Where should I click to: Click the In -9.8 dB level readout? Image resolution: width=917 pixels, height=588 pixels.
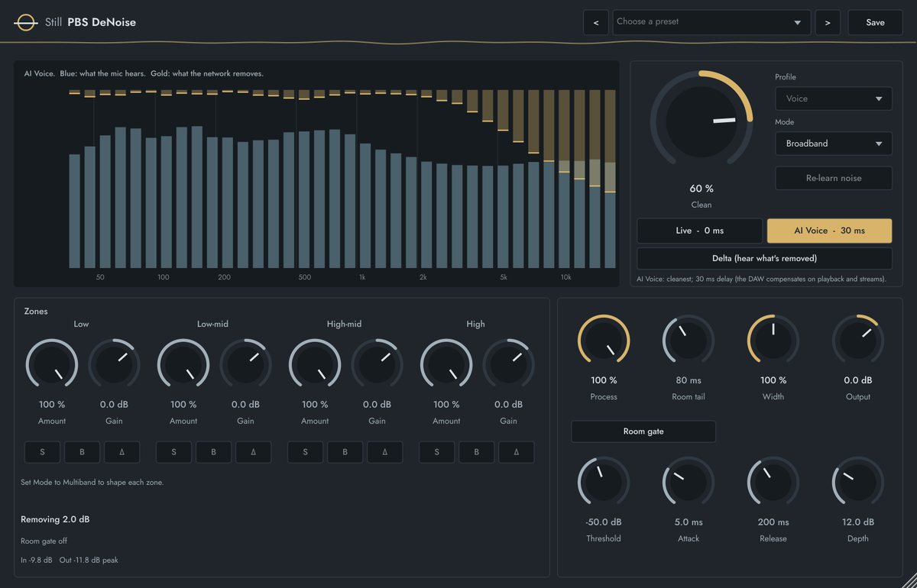(37, 560)
